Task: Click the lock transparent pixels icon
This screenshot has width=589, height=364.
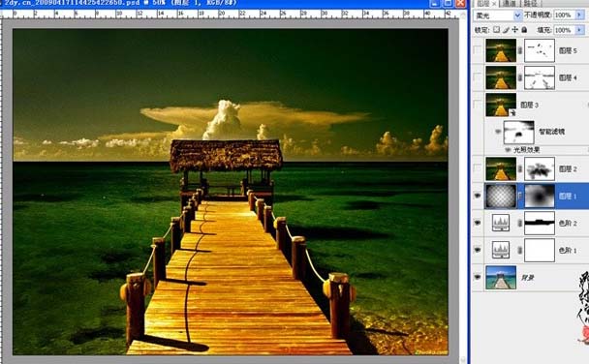Action: 497,29
